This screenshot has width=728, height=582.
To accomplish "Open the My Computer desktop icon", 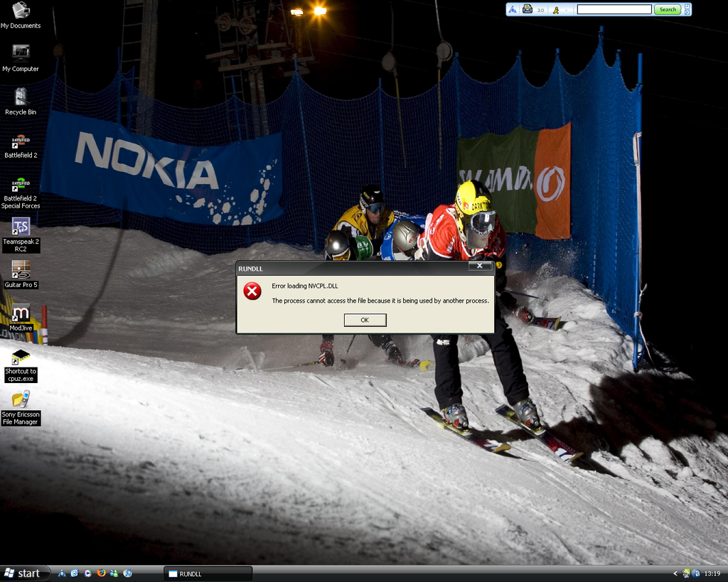I will 21,53.
